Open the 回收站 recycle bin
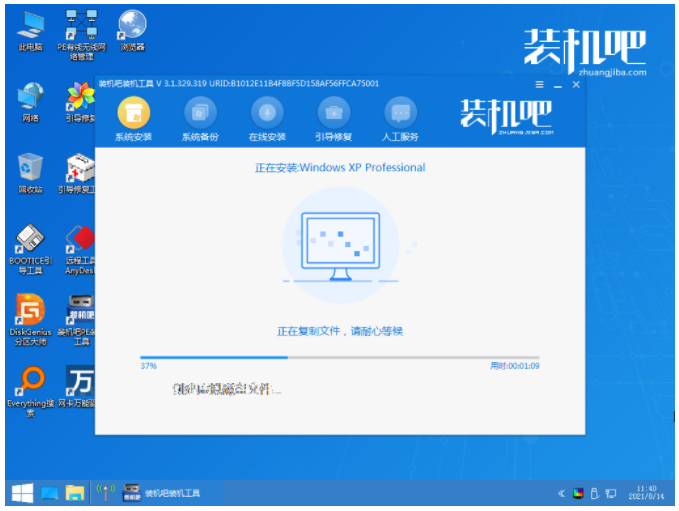The image size is (679, 511). point(30,173)
